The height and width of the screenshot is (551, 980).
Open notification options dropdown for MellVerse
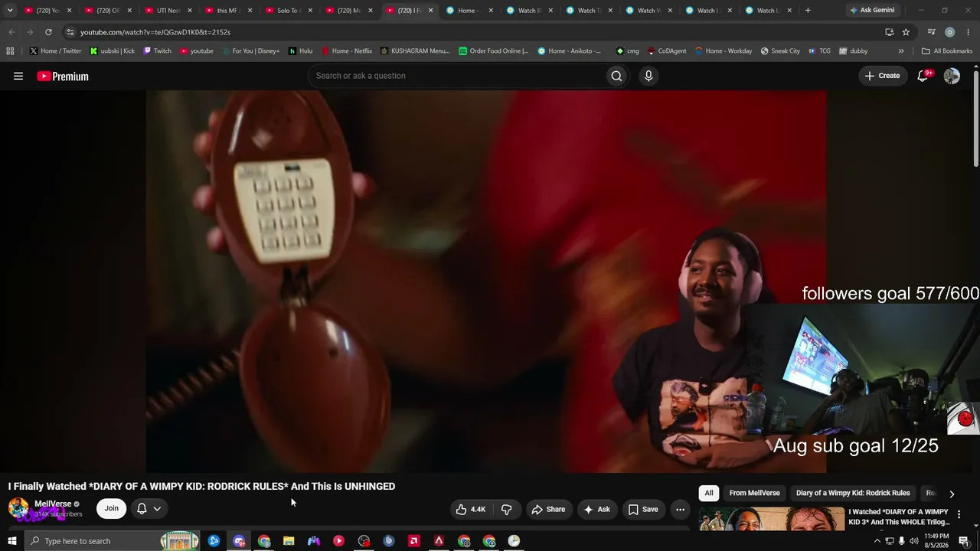[149, 509]
